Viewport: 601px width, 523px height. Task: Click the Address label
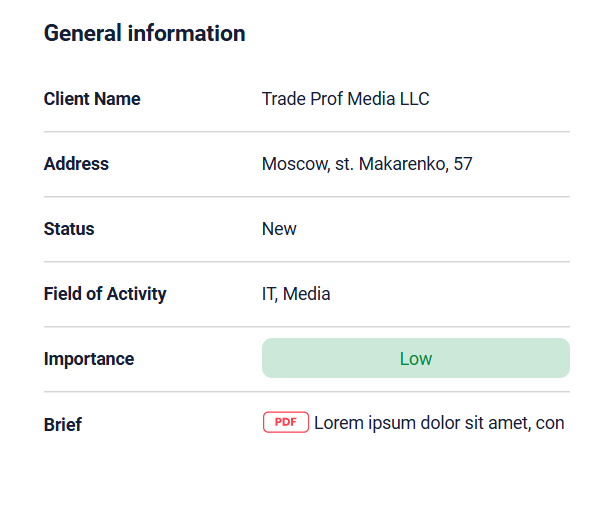(76, 164)
